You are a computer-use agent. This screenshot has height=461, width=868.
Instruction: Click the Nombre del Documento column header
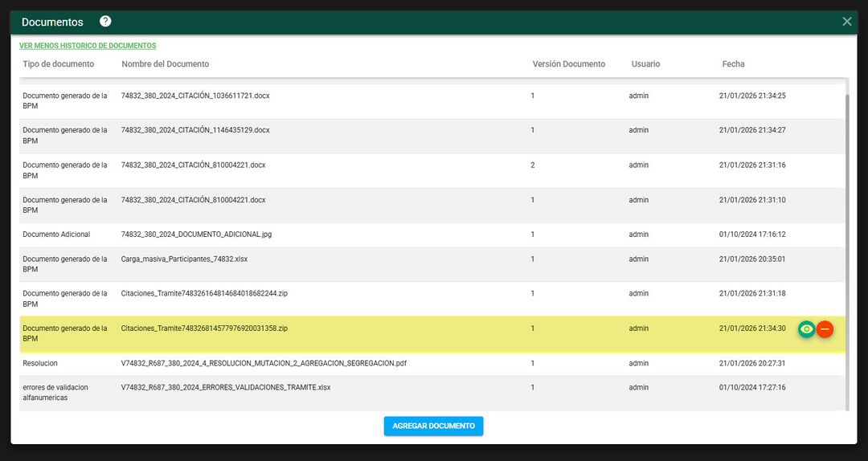(165, 64)
